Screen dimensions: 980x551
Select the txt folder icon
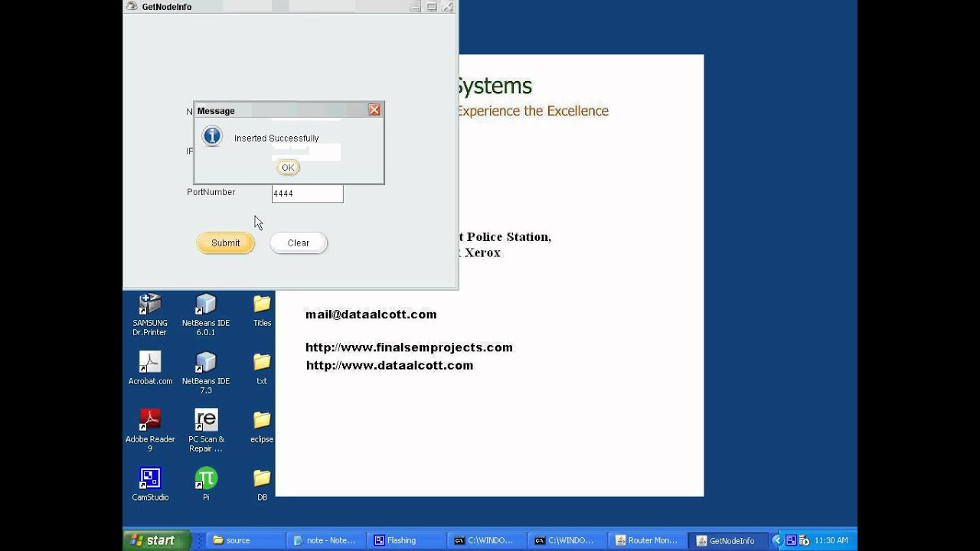[x=262, y=369]
